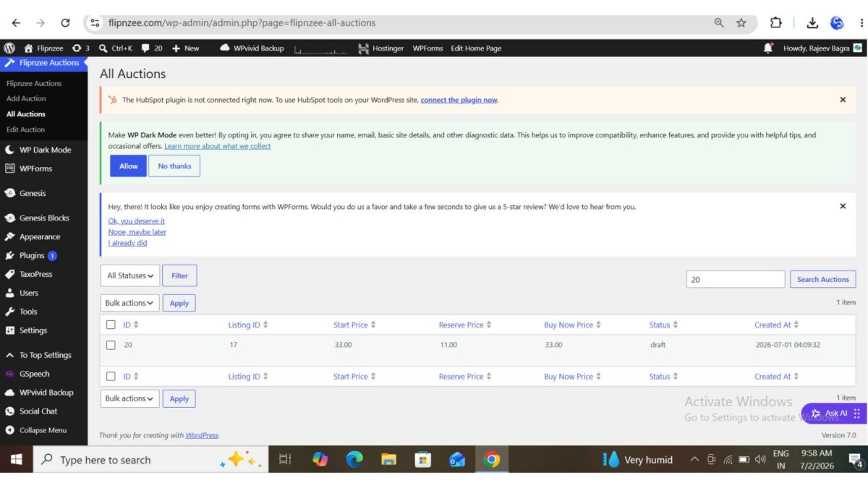The height and width of the screenshot is (488, 868).
Task: Open WPvivid Backup cloud icon in admin bar
Action: (x=225, y=48)
